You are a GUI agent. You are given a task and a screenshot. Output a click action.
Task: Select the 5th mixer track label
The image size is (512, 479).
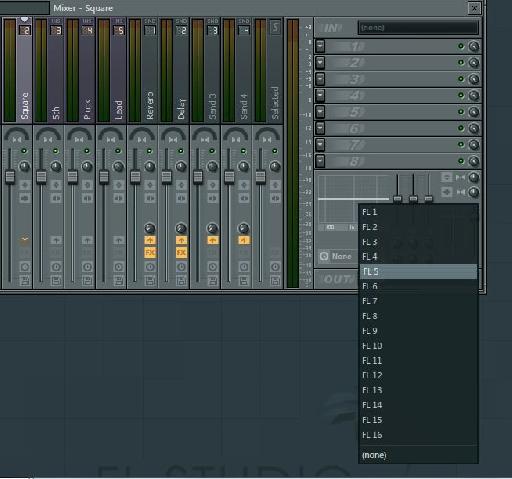point(56,113)
